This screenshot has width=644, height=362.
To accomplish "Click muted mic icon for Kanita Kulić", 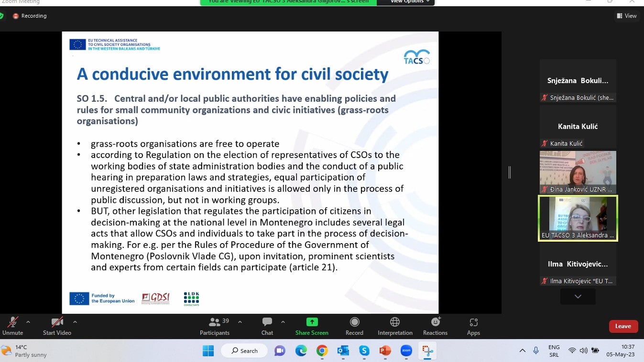I will [x=545, y=143].
